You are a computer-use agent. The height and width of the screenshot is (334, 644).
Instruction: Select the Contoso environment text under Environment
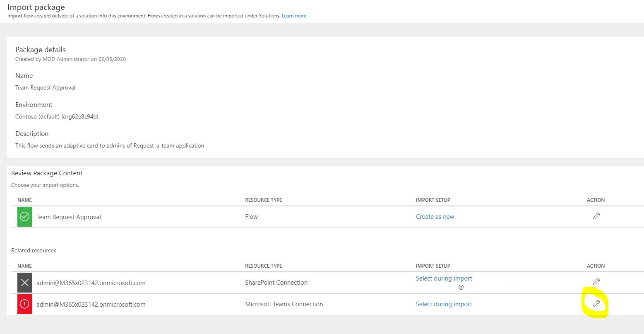(x=57, y=116)
